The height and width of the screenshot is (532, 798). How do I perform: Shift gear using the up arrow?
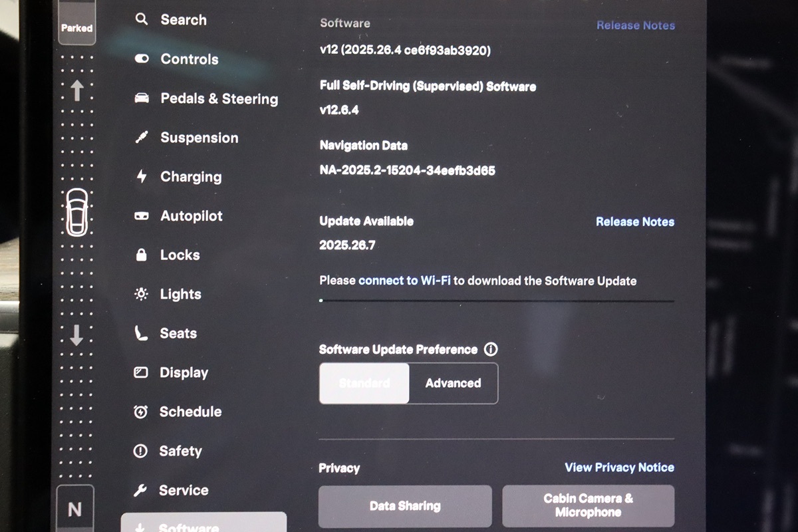coord(76,89)
